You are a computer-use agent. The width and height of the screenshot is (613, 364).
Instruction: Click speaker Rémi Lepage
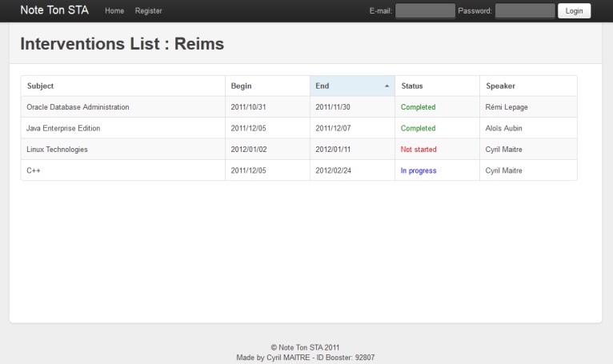[x=507, y=107]
